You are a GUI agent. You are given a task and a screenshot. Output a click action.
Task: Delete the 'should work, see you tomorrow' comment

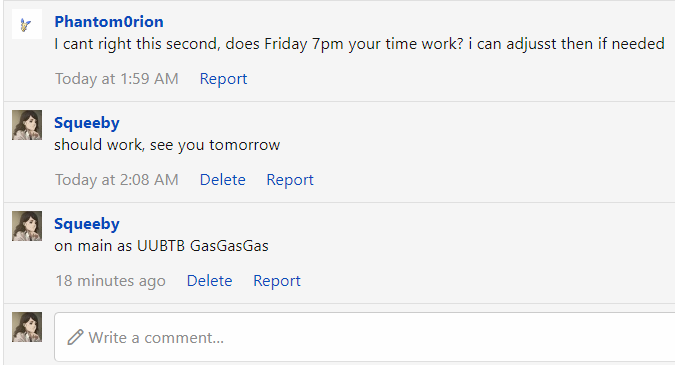pos(223,179)
